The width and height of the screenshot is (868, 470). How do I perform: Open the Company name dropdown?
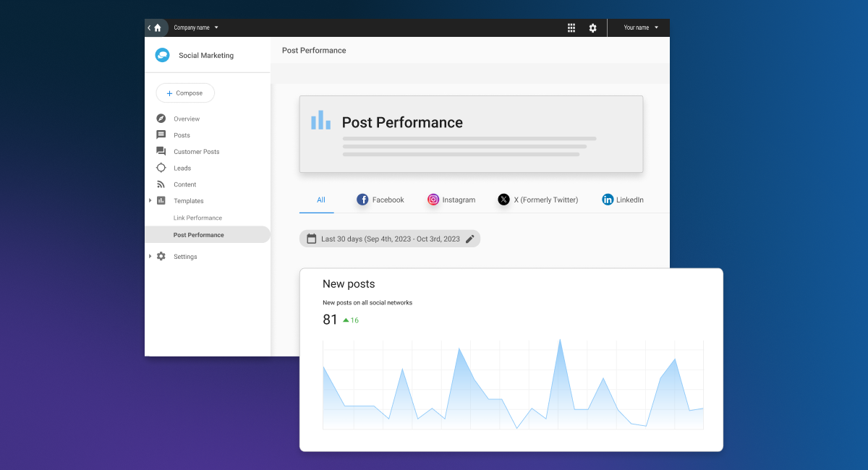click(x=196, y=27)
